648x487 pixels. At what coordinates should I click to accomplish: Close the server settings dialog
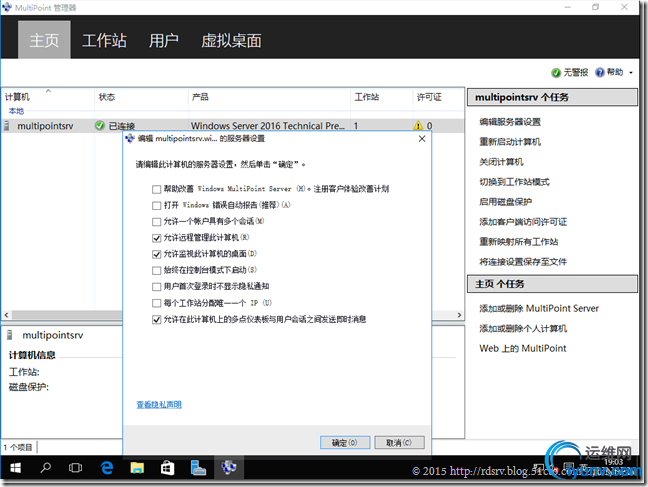[x=422, y=138]
